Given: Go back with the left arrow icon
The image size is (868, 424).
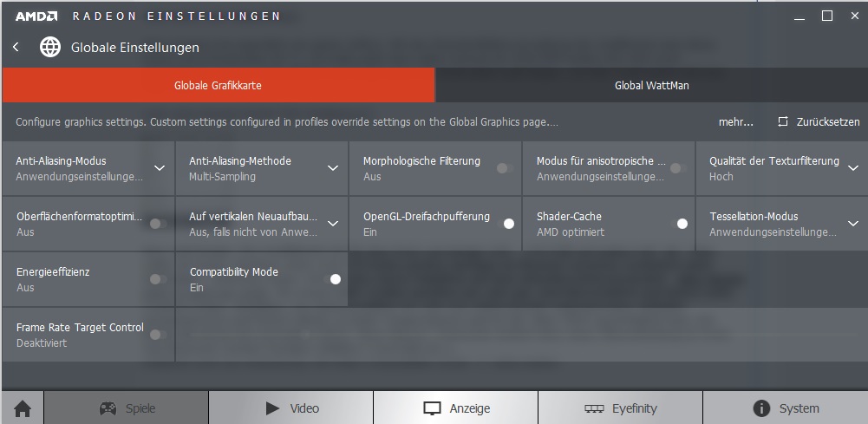Looking at the screenshot, I should [16, 47].
